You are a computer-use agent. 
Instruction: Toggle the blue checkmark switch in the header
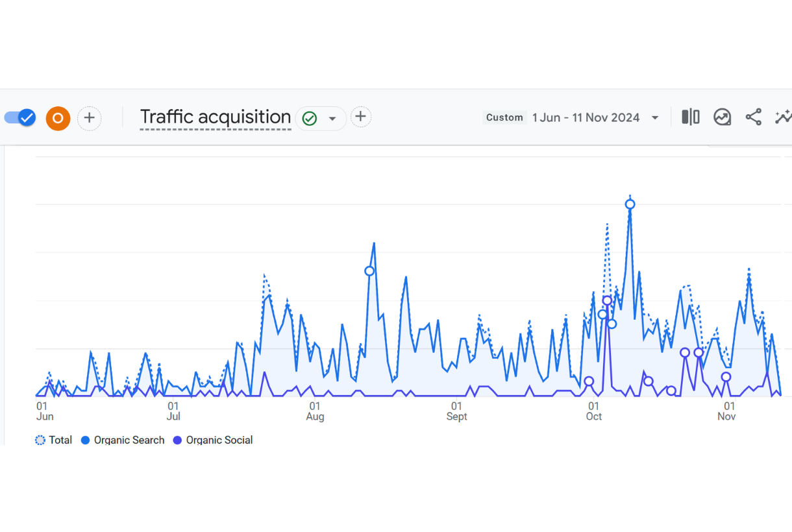pos(19,117)
